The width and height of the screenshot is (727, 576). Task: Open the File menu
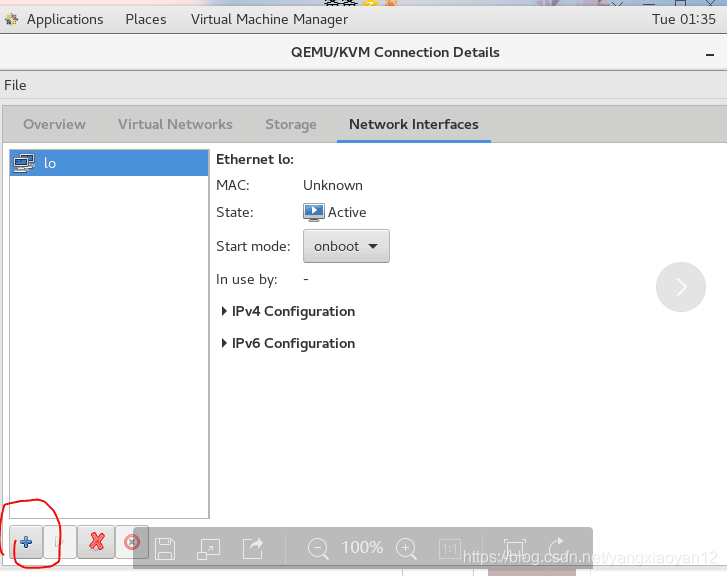15,85
